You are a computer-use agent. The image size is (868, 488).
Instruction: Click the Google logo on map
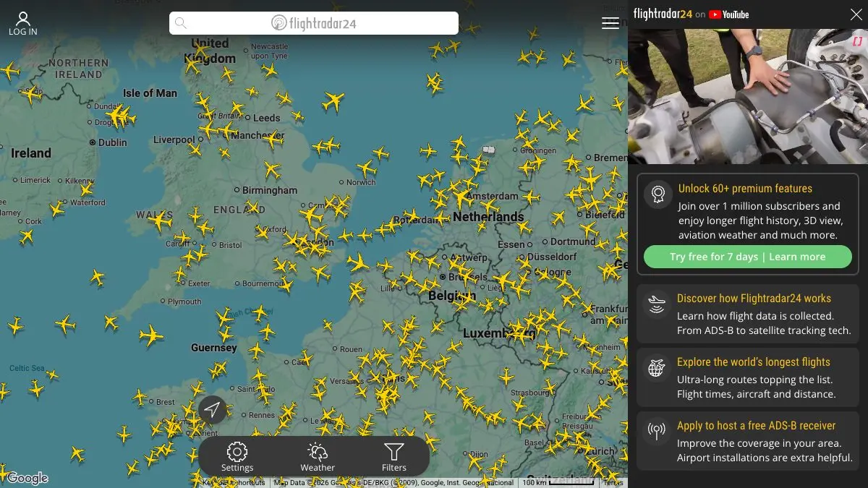point(27,478)
